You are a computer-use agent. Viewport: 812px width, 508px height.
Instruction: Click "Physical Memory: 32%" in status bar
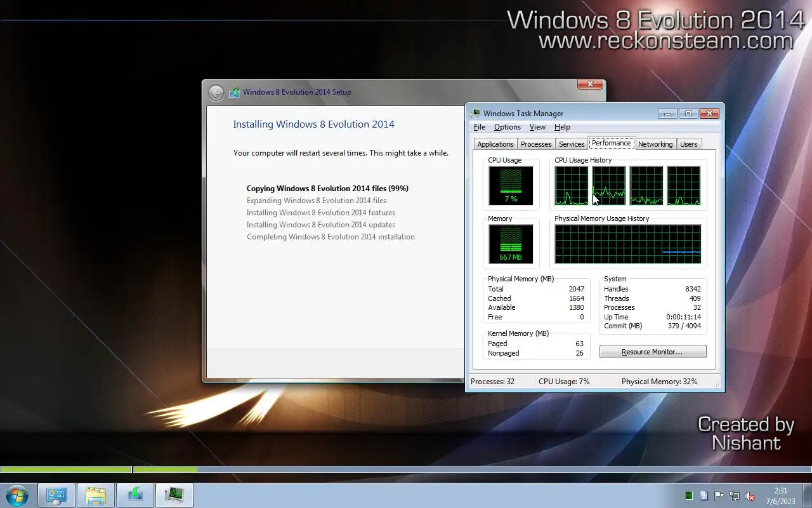tap(659, 382)
